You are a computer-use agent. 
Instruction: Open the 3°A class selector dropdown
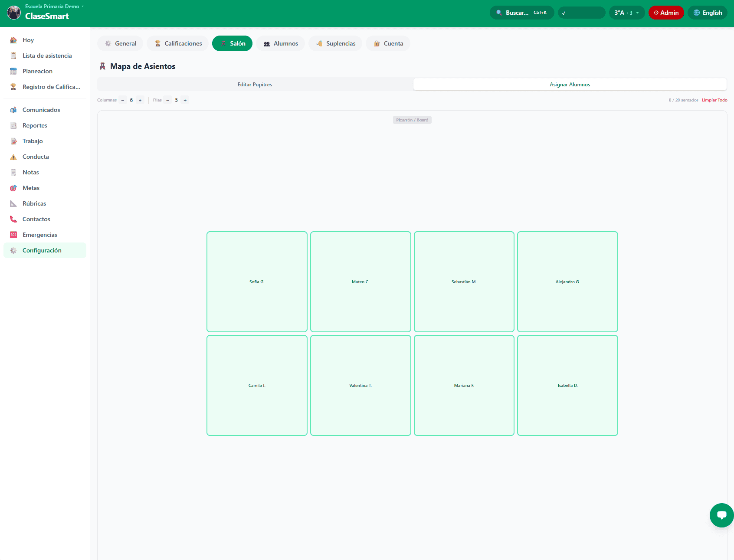click(x=627, y=13)
